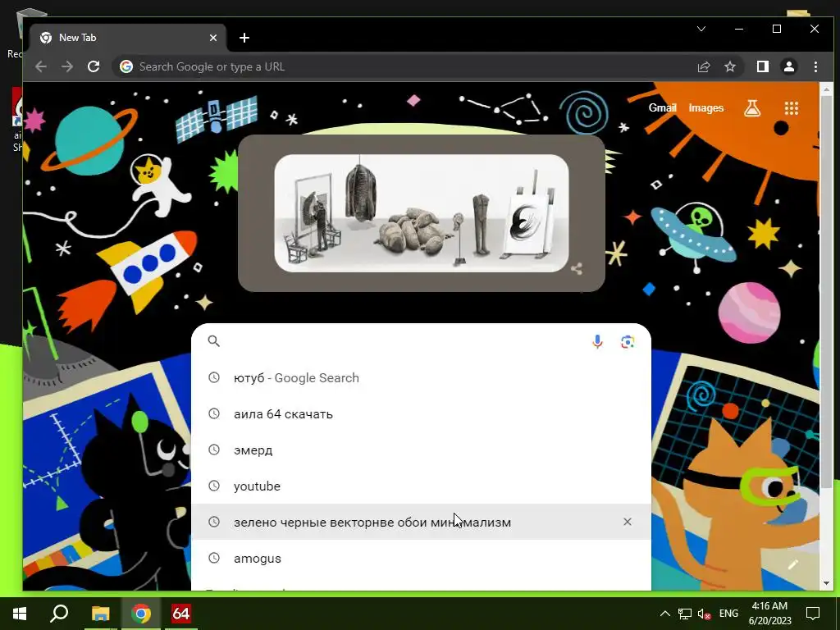840x630 pixels.
Task: Search by image with Google Lens icon
Action: [628, 341]
